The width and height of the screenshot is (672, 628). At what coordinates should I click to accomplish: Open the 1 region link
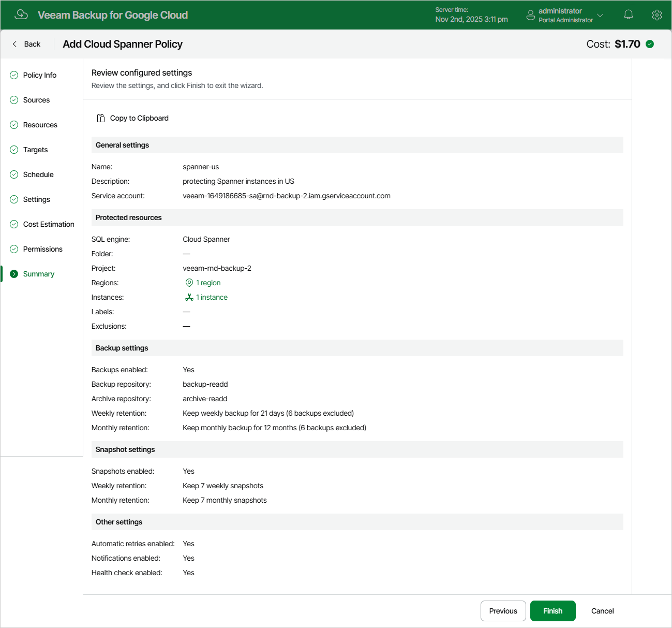(208, 283)
